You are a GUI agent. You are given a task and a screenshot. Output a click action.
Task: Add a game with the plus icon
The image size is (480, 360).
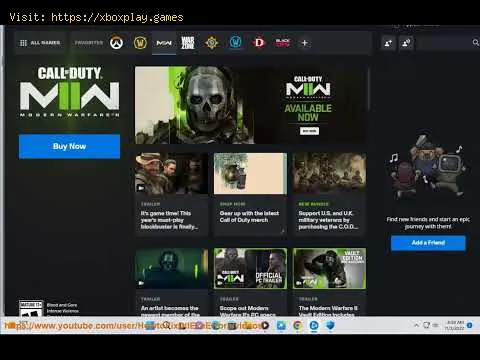(x=305, y=43)
